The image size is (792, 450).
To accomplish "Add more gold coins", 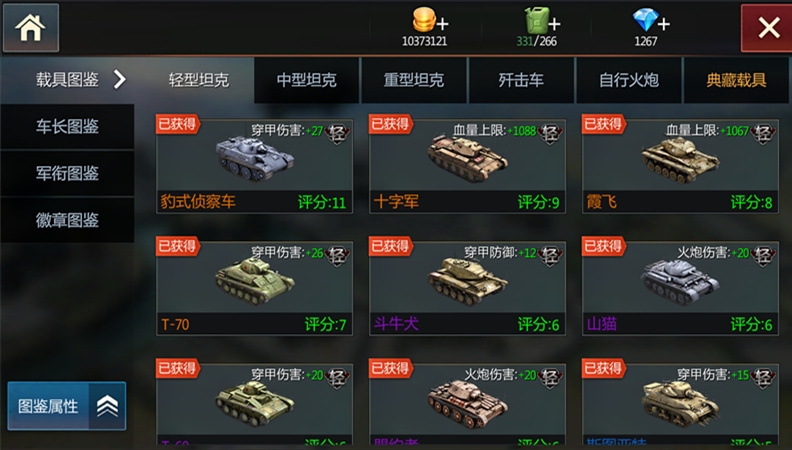I will 430,21.
